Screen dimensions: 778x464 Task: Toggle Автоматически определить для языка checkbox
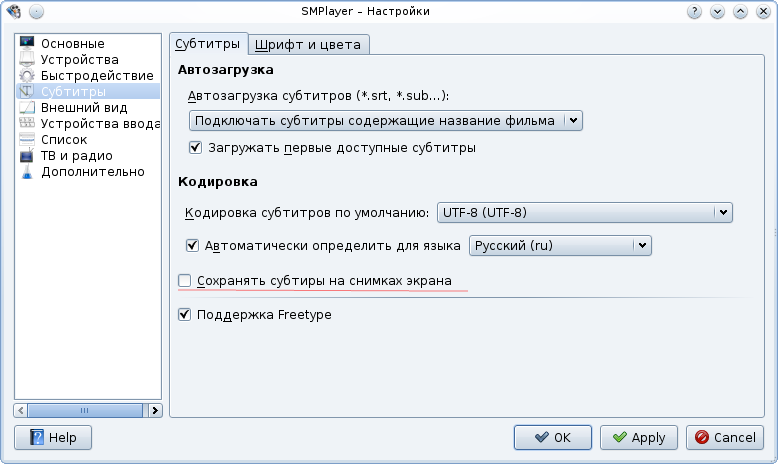pyautogui.click(x=194, y=245)
